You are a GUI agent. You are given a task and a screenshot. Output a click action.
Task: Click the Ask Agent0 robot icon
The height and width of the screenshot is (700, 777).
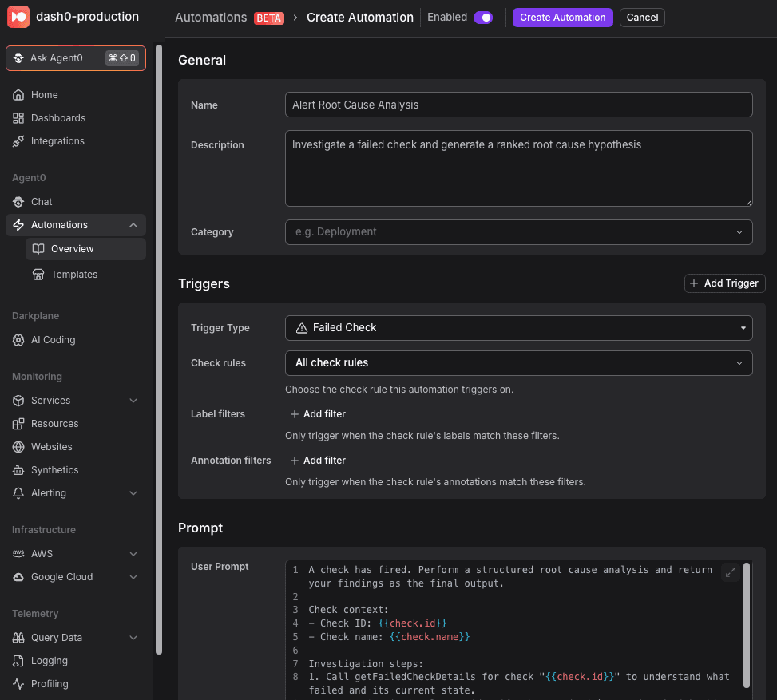coord(18,58)
